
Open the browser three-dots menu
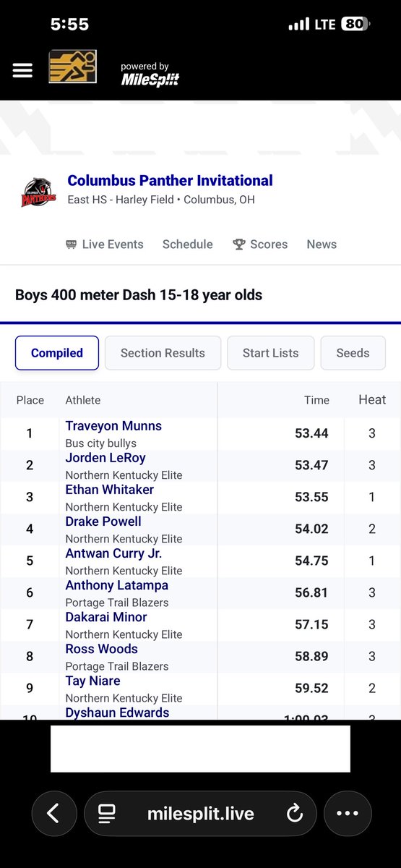coord(348,814)
